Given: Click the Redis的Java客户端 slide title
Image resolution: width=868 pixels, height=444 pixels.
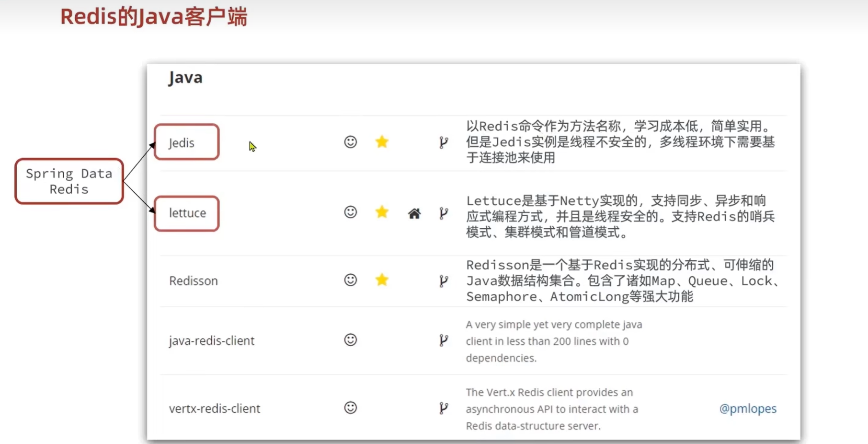Looking at the screenshot, I should [154, 17].
